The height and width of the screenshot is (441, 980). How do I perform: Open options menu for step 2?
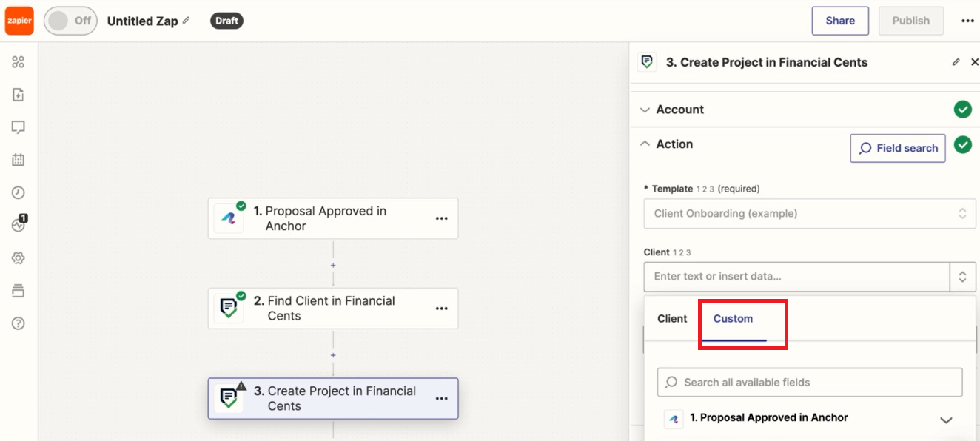(x=442, y=309)
